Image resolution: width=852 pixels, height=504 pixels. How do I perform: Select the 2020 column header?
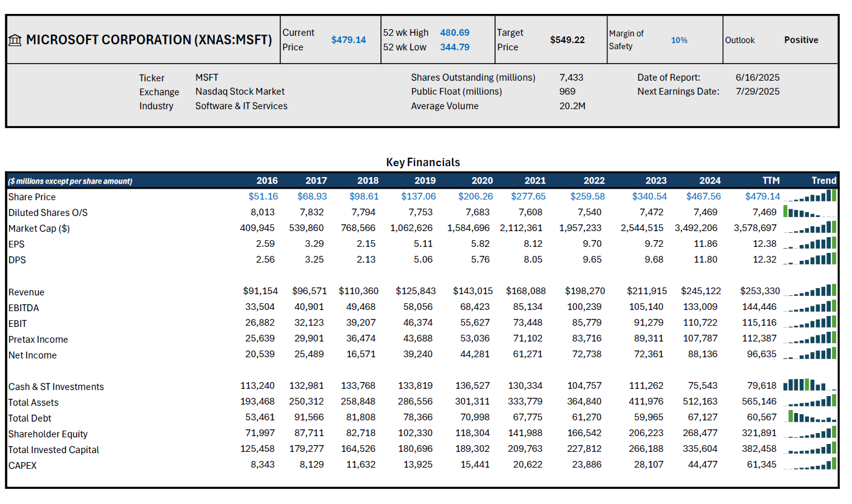(482, 181)
